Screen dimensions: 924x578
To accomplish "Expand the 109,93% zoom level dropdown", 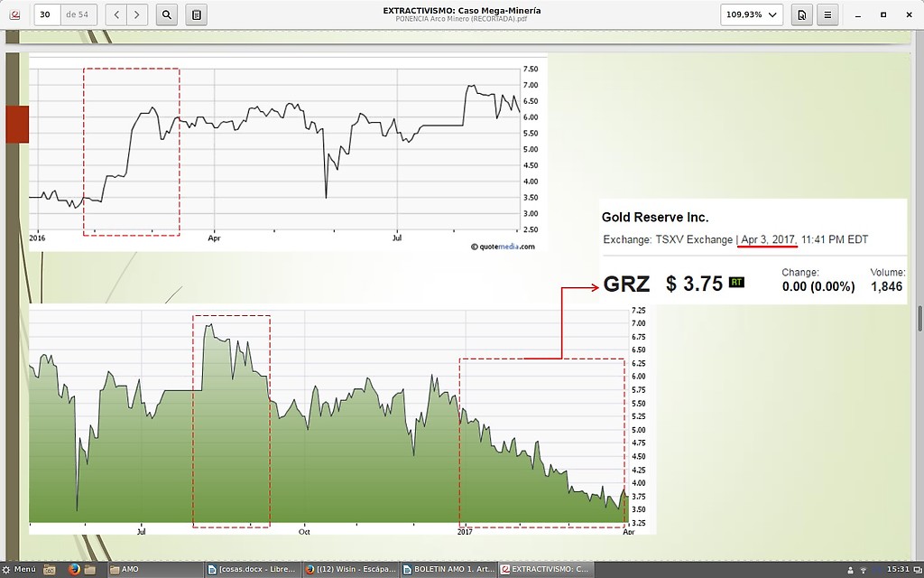I will pyautogui.click(x=752, y=14).
